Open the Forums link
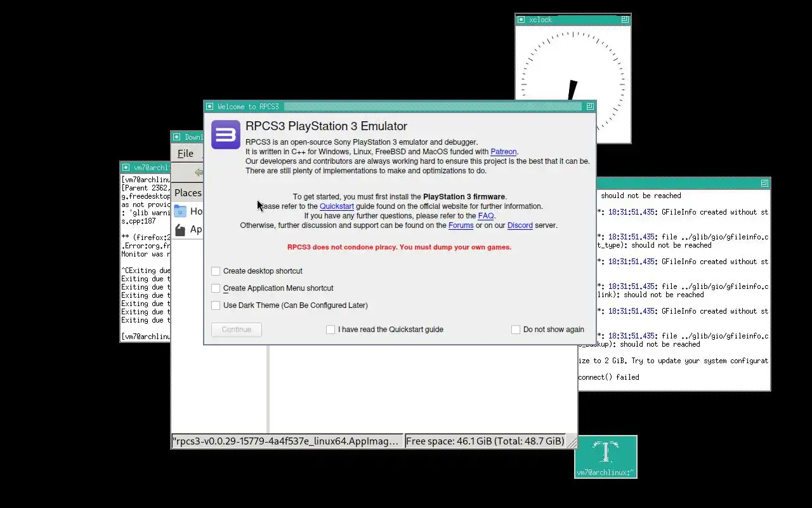This screenshot has height=508, width=812. pyautogui.click(x=461, y=225)
